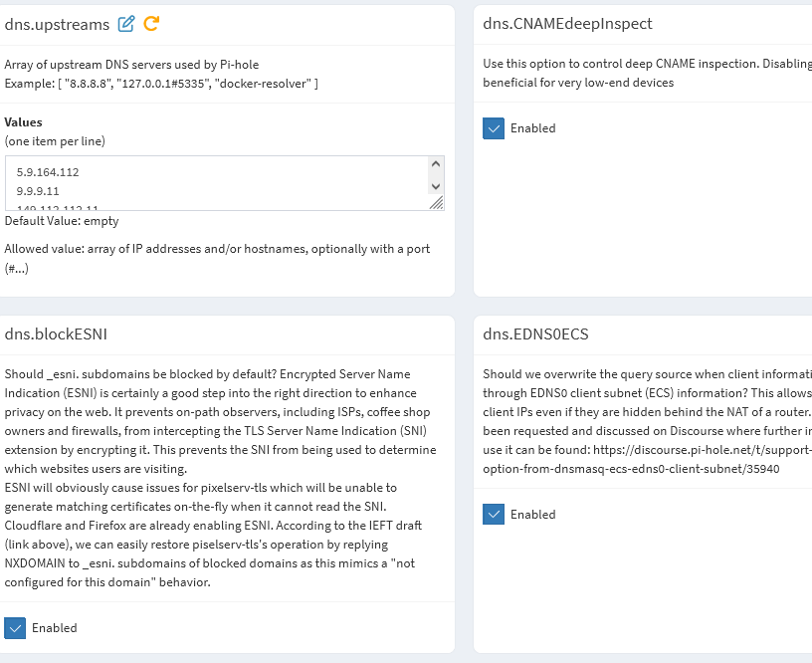Image resolution: width=812 pixels, height=663 pixels.
Task: Click the bold "Values" field label
Action: (23, 122)
